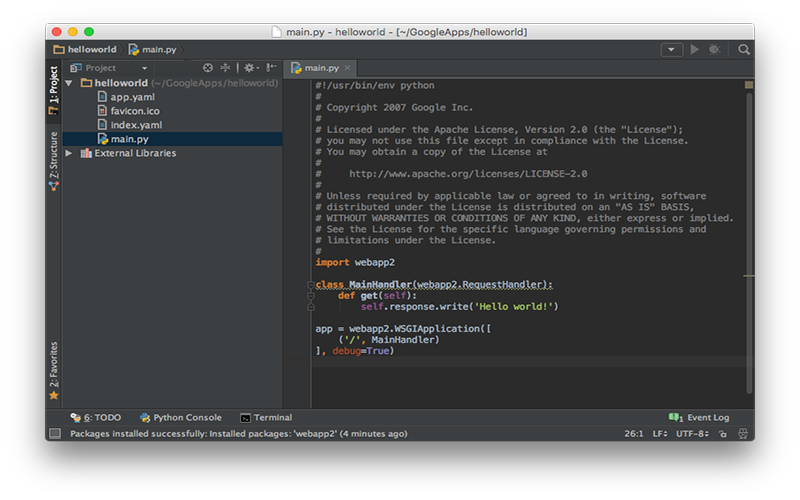Toggle the read-only lock icon
The image size is (800, 500).
[x=722, y=434]
